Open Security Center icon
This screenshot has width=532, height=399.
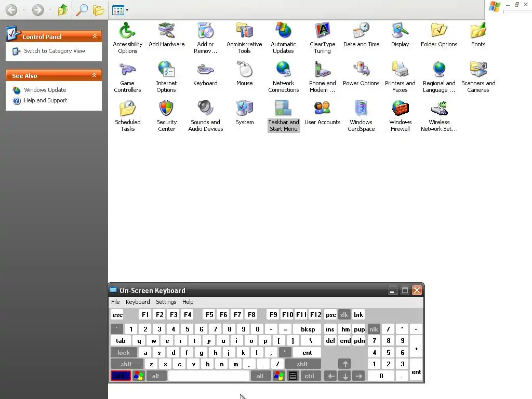[166, 116]
